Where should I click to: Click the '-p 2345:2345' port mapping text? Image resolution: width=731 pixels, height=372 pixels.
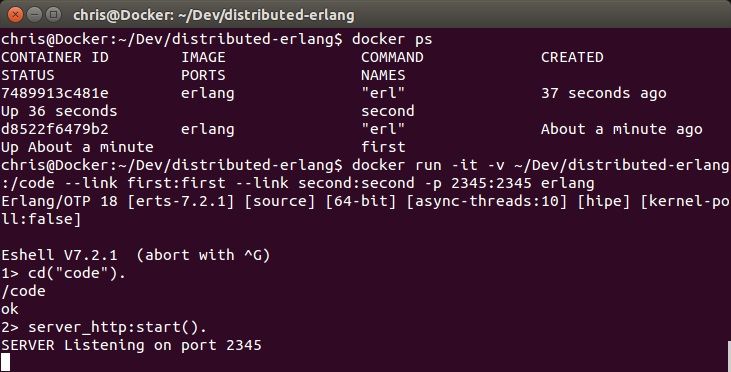click(478, 183)
